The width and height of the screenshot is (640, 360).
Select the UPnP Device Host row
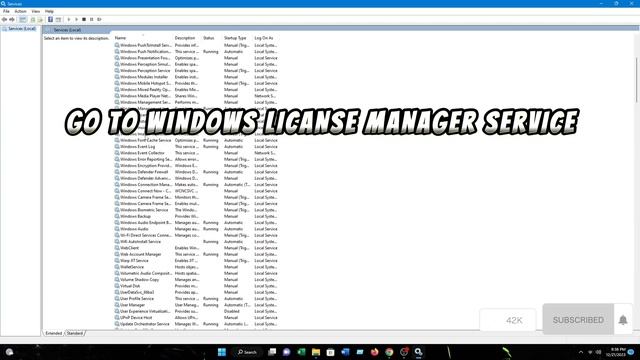[x=196, y=317]
